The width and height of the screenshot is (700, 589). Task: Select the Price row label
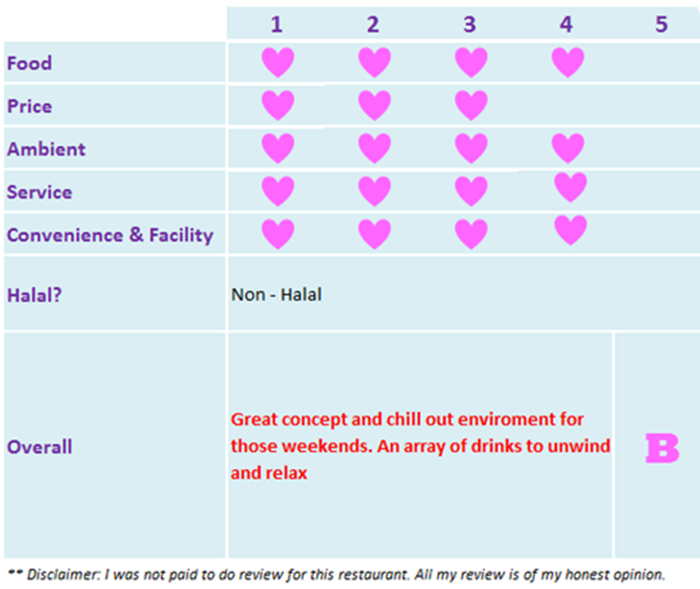pos(29,106)
